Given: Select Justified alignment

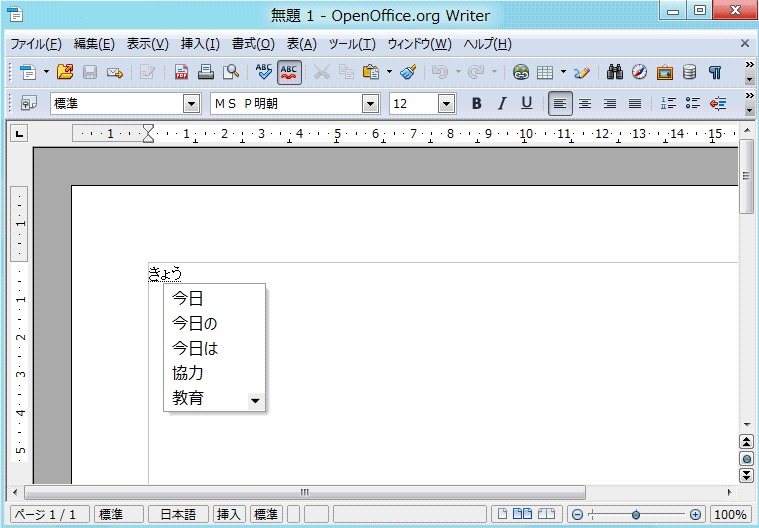Looking at the screenshot, I should coord(635,103).
